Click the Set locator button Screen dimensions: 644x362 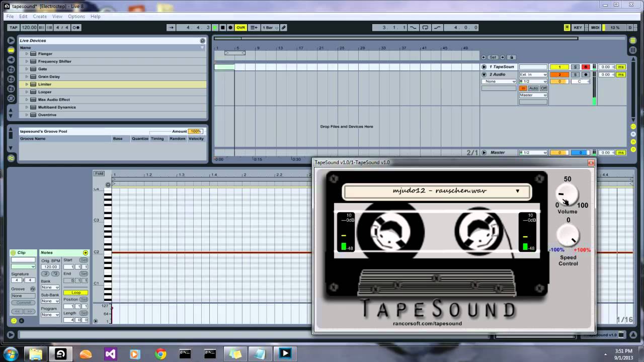(493, 57)
